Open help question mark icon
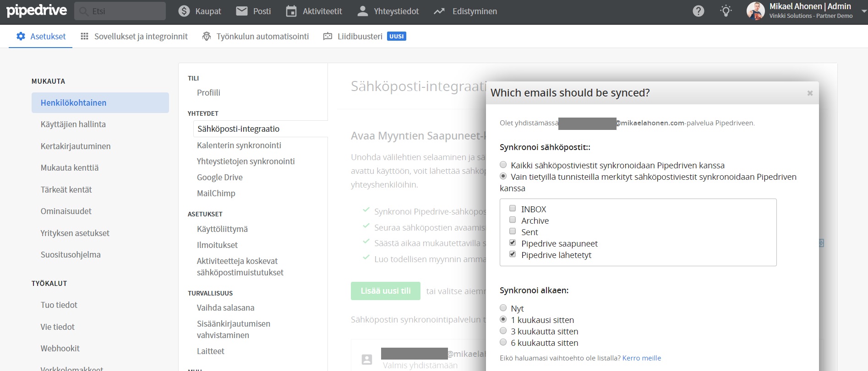The image size is (868, 371). (x=699, y=11)
